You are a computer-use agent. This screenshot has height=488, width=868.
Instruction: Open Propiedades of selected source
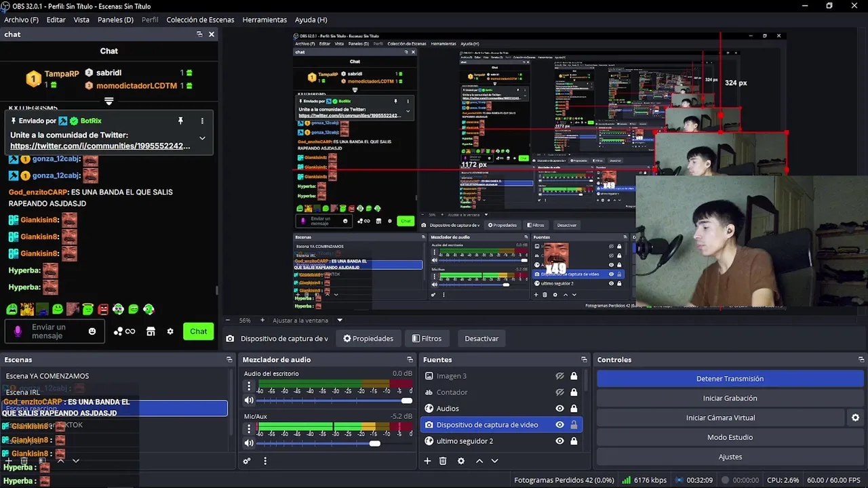point(368,338)
